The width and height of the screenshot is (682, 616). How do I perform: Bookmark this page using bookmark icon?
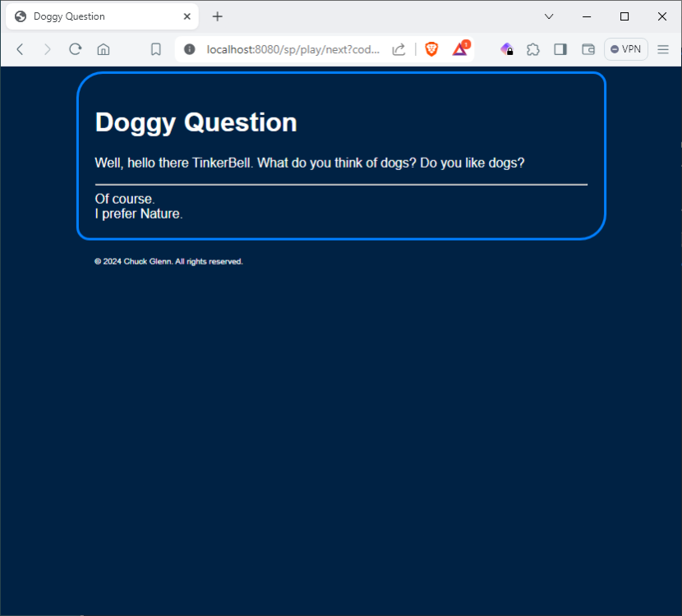[x=156, y=49]
